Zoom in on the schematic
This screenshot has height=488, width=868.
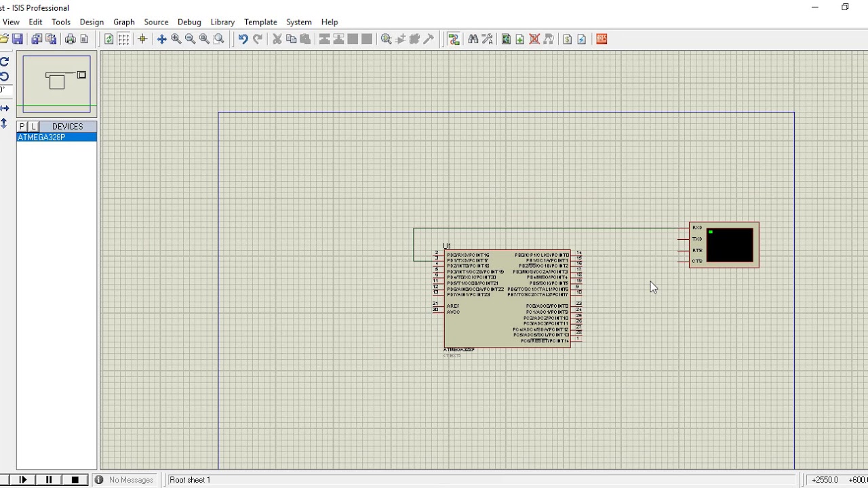click(x=176, y=39)
